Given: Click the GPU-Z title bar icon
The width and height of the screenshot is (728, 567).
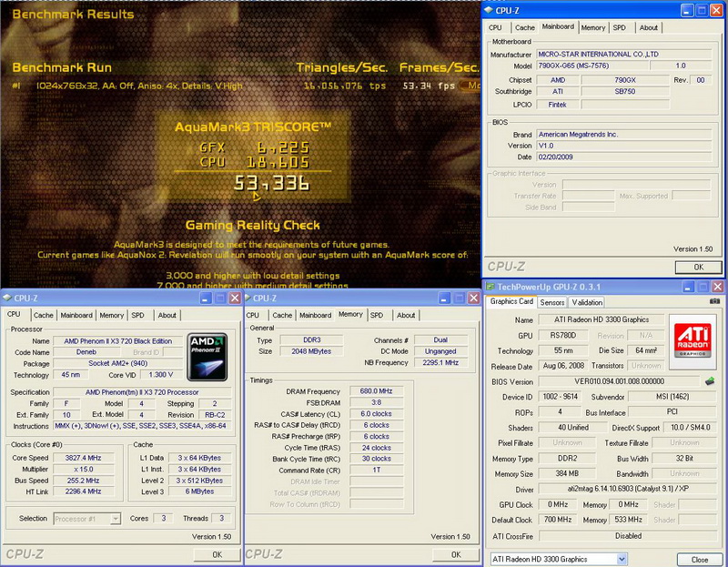Looking at the screenshot, I should coord(490,286).
